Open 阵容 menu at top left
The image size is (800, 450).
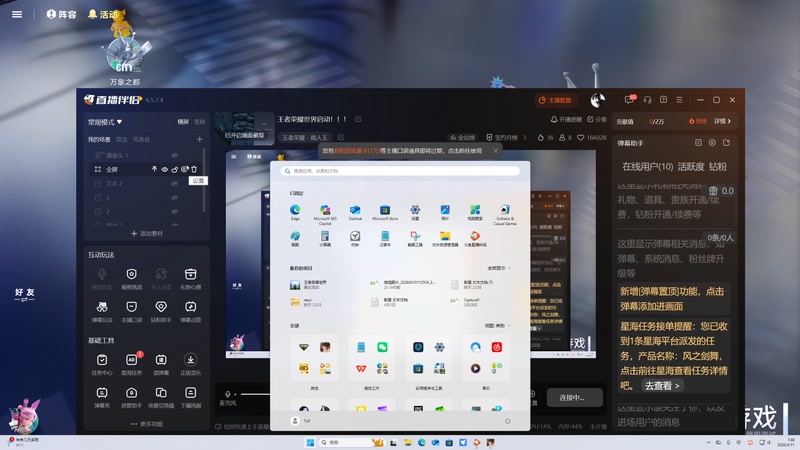(61, 14)
